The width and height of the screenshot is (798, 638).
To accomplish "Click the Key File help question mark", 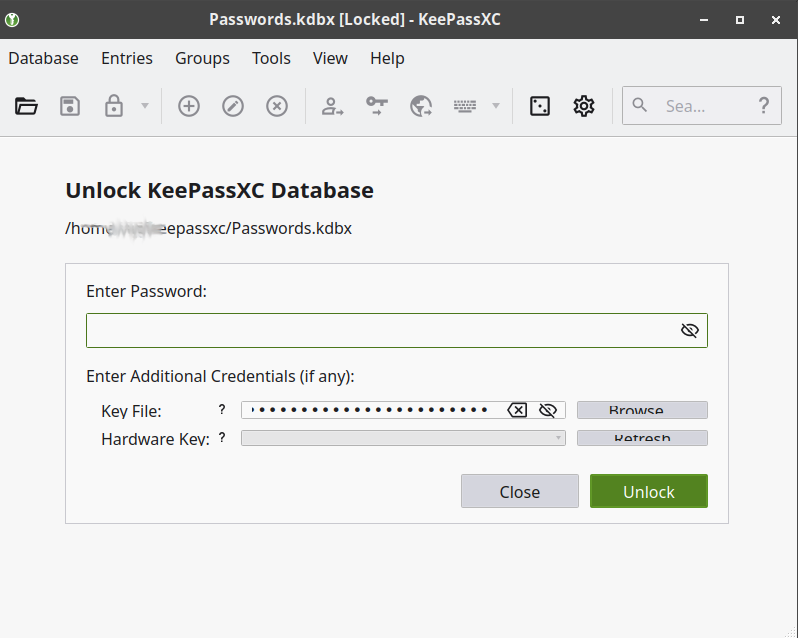I will tap(222, 409).
